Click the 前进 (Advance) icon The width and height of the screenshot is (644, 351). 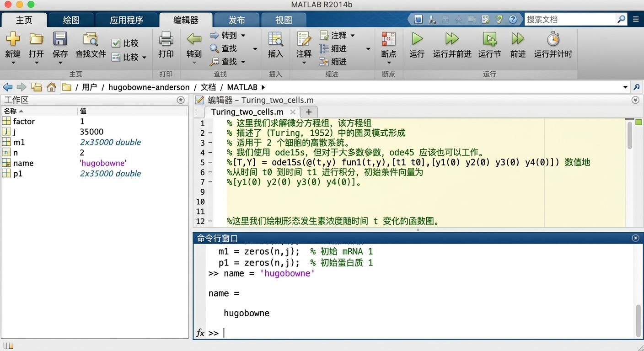(518, 39)
